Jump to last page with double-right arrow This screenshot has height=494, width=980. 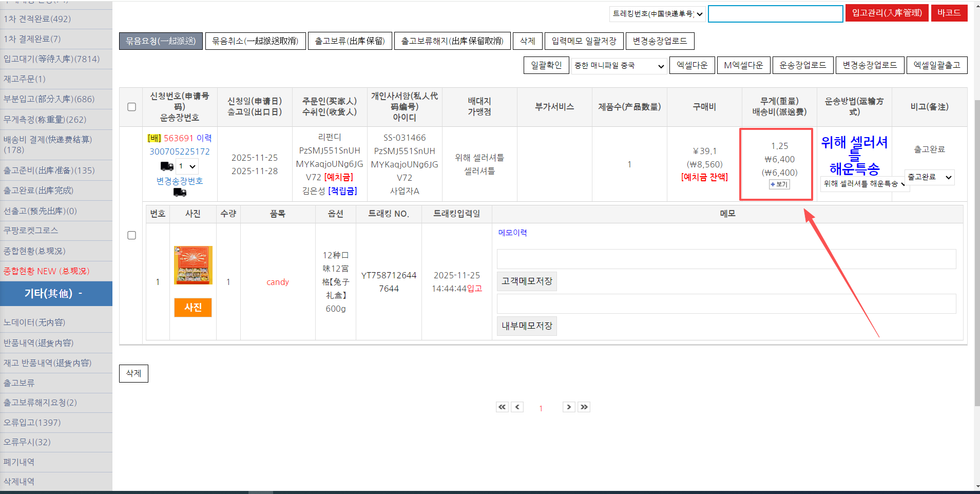pyautogui.click(x=584, y=407)
